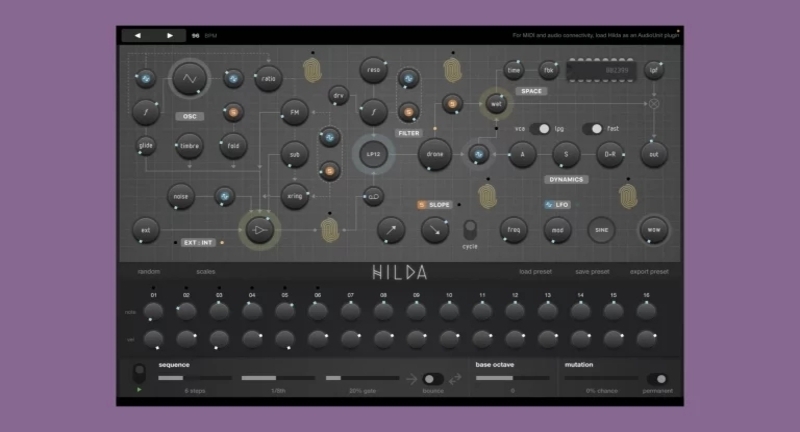Screen dimensions: 800x432
Task: Select the LP12 filter mode knob
Action: click(x=373, y=154)
